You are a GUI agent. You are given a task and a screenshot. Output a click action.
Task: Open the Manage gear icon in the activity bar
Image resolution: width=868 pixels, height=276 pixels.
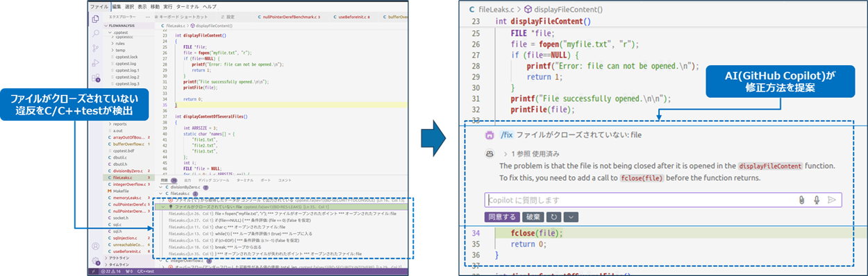click(95, 260)
